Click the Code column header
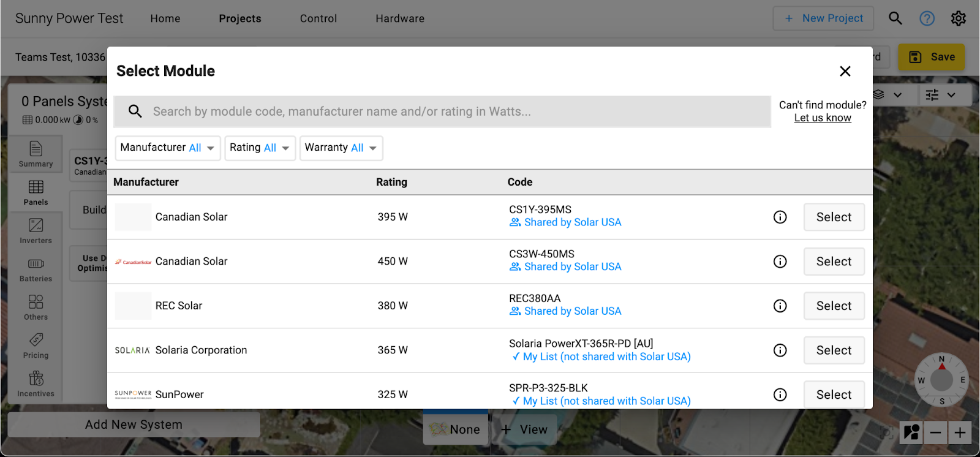 coord(520,182)
